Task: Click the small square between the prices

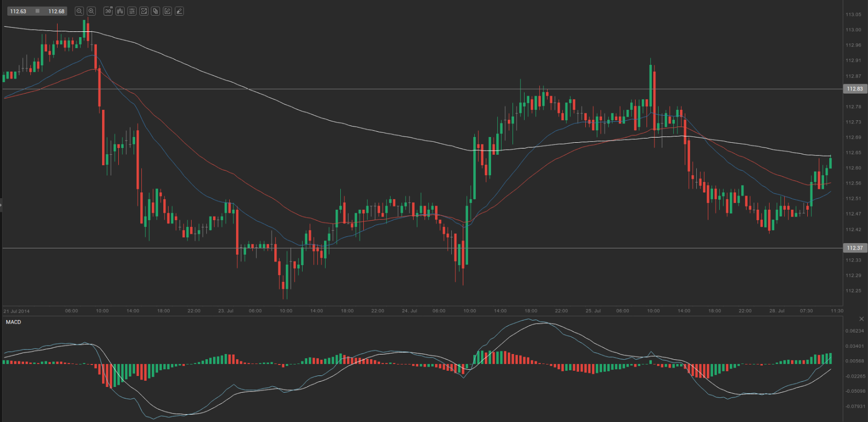Action: point(37,11)
